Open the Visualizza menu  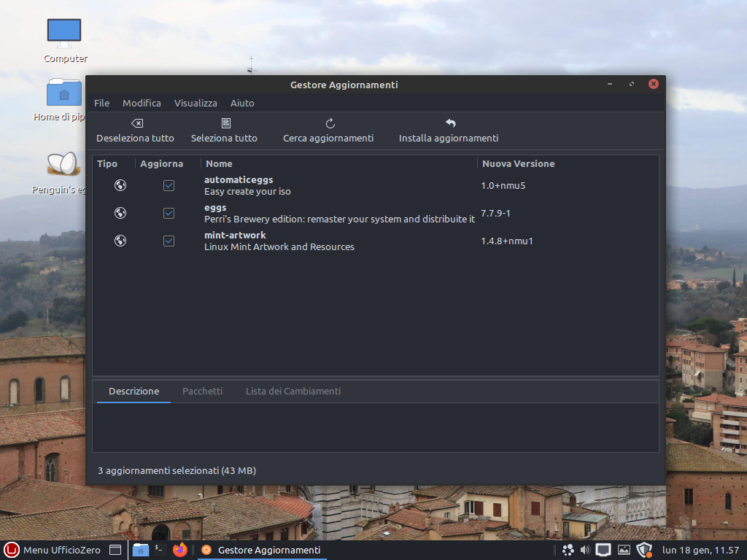196,103
